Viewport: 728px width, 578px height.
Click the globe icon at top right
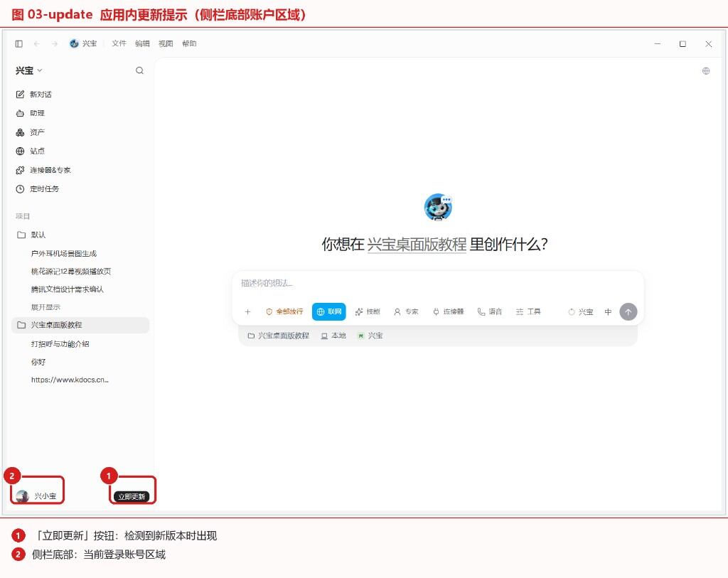(x=706, y=71)
